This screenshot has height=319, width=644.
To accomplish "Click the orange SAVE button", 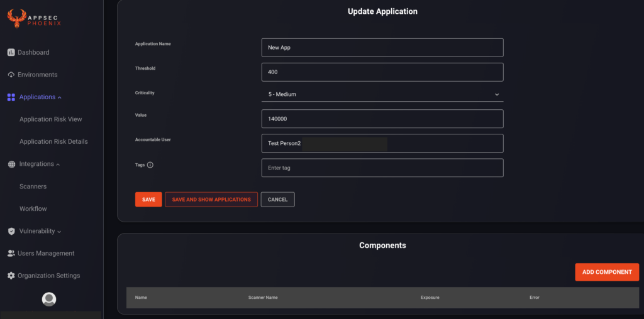I will tap(148, 199).
